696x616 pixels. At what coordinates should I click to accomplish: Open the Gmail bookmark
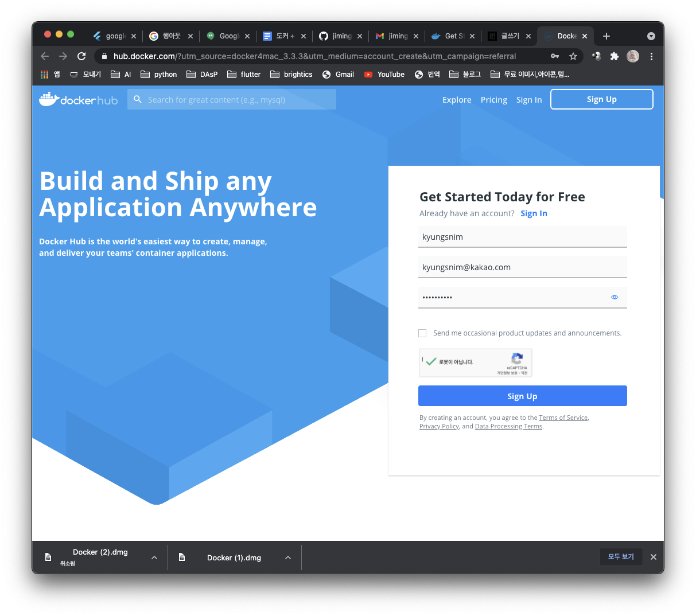pyautogui.click(x=338, y=75)
